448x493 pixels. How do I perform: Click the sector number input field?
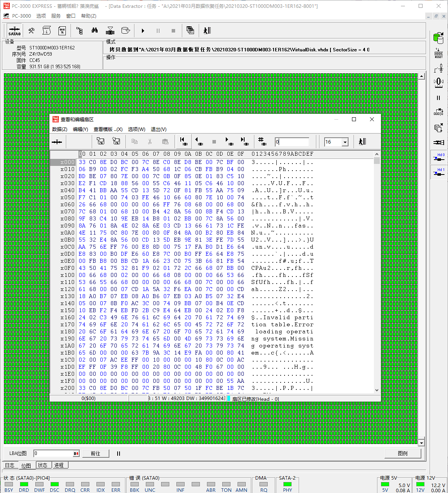click(292, 142)
